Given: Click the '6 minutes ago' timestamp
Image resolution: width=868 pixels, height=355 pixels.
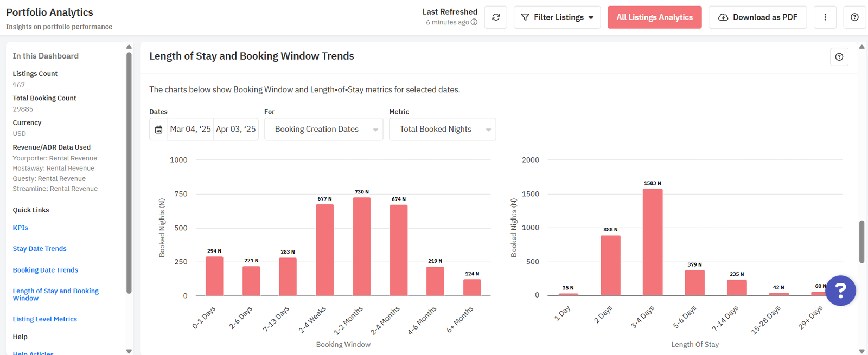Looking at the screenshot, I should click(x=448, y=22).
